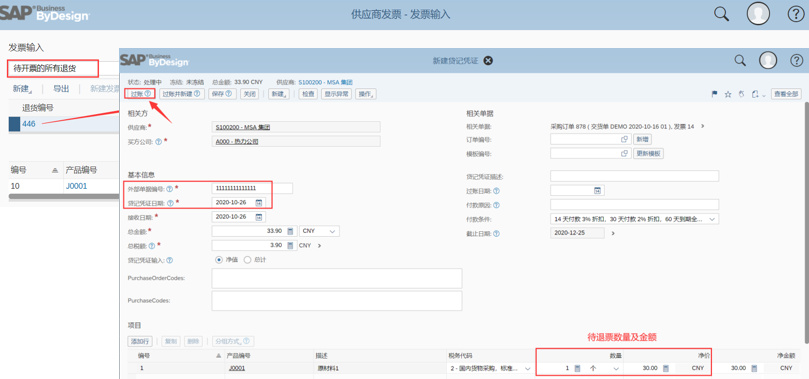The height and width of the screenshot is (379, 809).
Task: Click the 检查 (Check) button
Action: click(x=308, y=94)
